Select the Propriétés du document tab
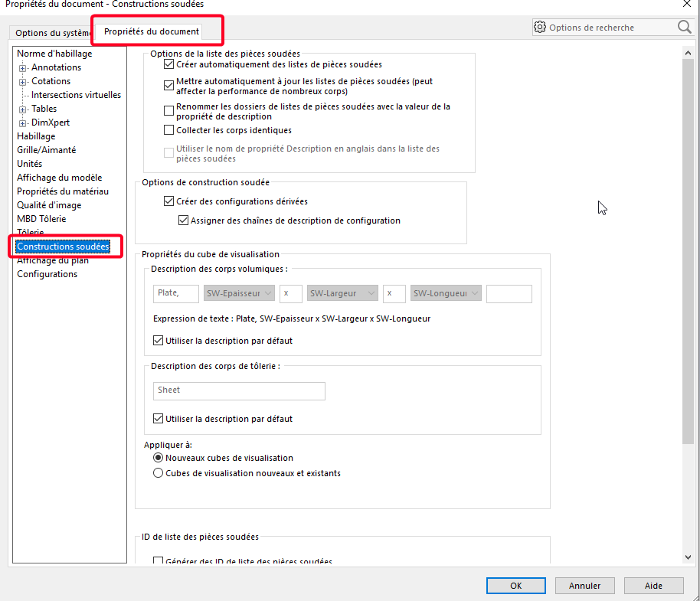This screenshot has height=601, width=700. pyautogui.click(x=151, y=31)
